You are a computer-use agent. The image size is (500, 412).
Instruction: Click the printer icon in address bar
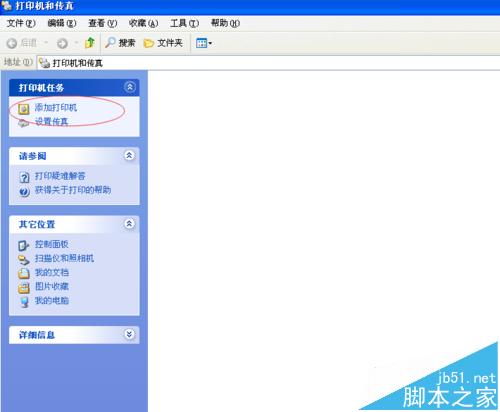coord(44,63)
